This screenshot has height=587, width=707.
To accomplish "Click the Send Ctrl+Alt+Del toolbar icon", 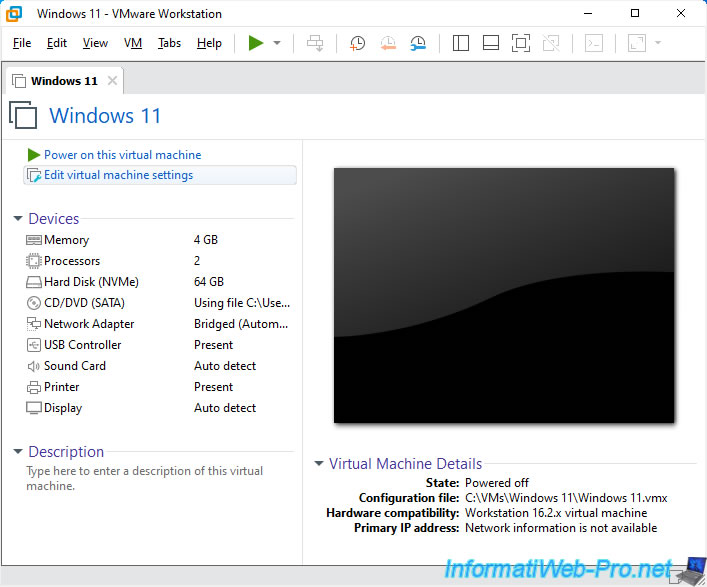I will (315, 43).
